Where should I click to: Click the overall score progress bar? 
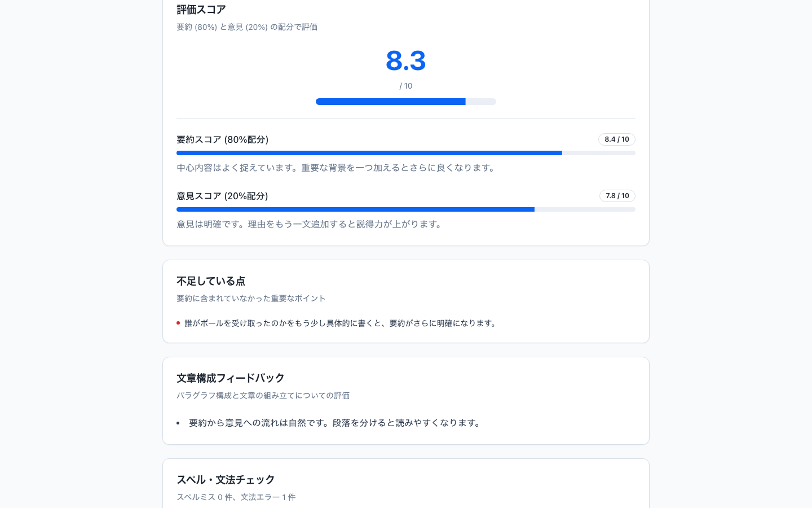406,102
